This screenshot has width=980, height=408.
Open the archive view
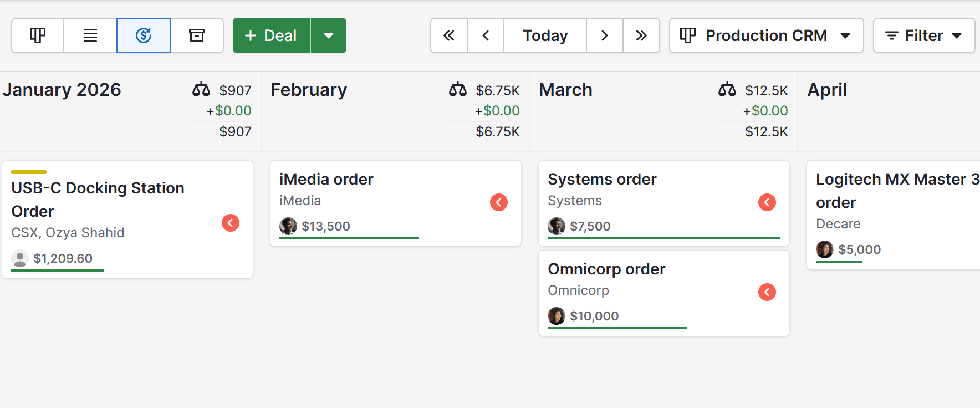pyautogui.click(x=197, y=35)
